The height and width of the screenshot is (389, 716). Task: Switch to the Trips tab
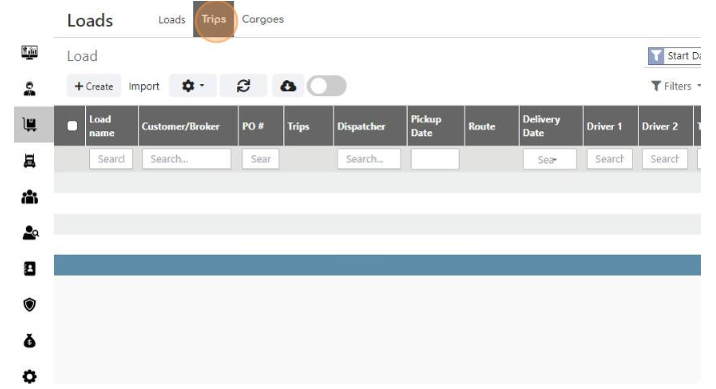(214, 19)
